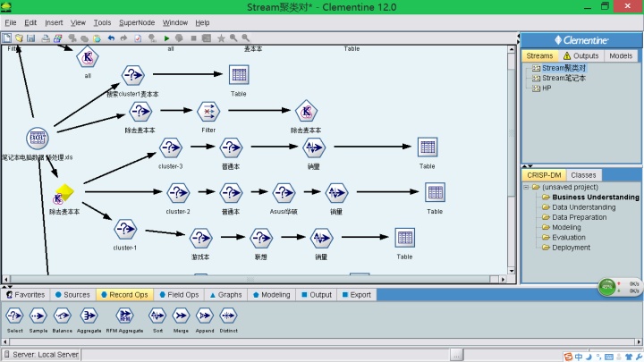Switch to the Classes project tab

[583, 175]
